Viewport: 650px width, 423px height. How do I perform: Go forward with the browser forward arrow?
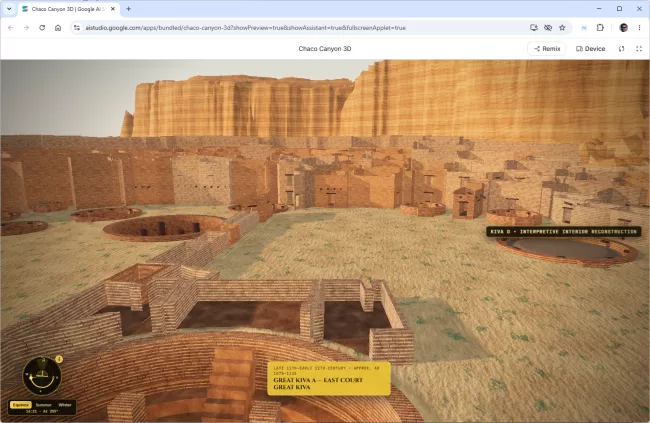(27, 28)
